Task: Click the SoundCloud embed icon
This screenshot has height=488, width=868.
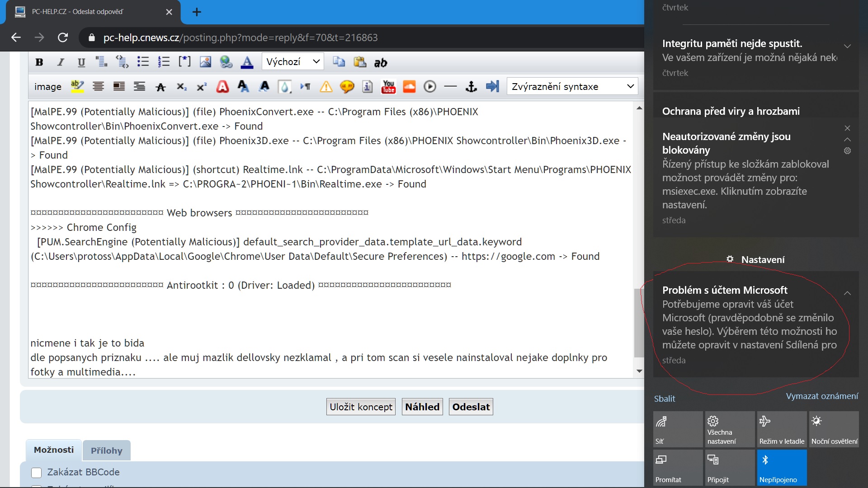Action: coord(409,86)
